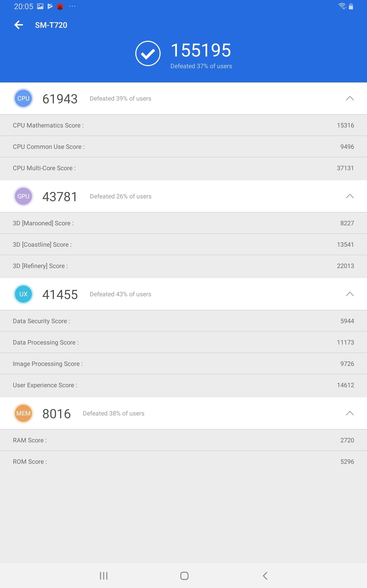367x588 pixels.
Task: Tap the white checkmark circle icon
Action: pos(148,54)
